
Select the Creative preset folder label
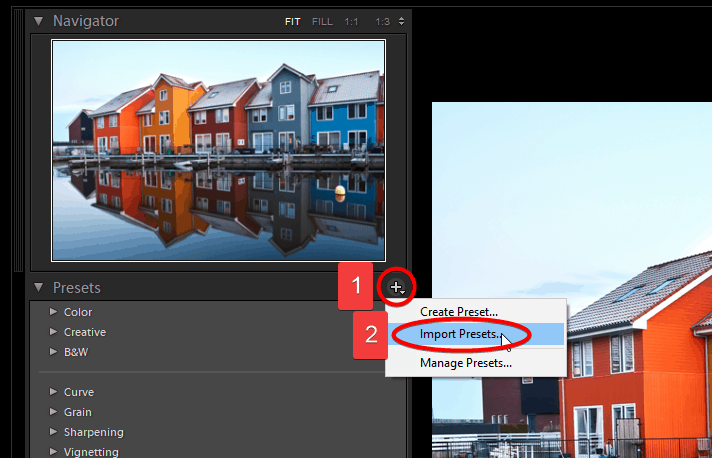pos(85,332)
